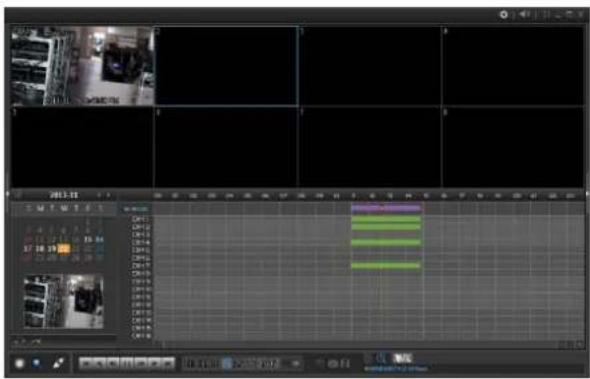The width and height of the screenshot is (590, 379).
Task: Click the purple all-channels recording bar
Action: click(x=386, y=208)
